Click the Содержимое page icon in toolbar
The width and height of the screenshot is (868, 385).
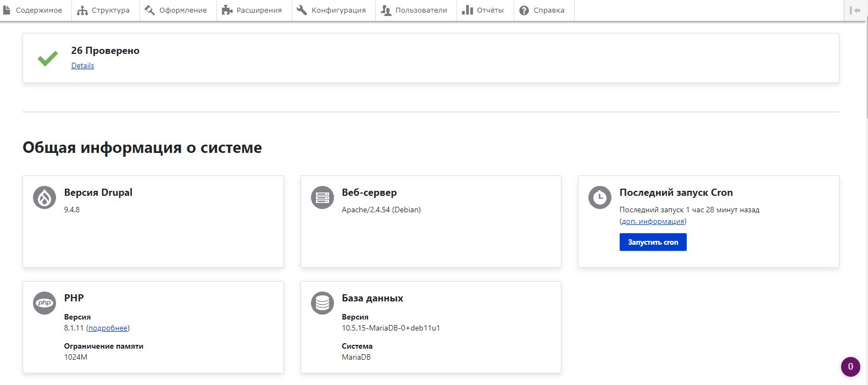click(7, 10)
